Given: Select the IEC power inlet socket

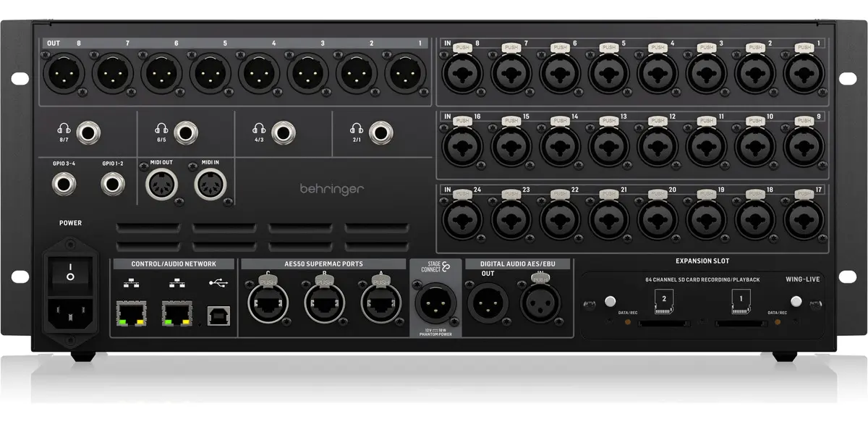Looking at the screenshot, I should click(x=70, y=314).
